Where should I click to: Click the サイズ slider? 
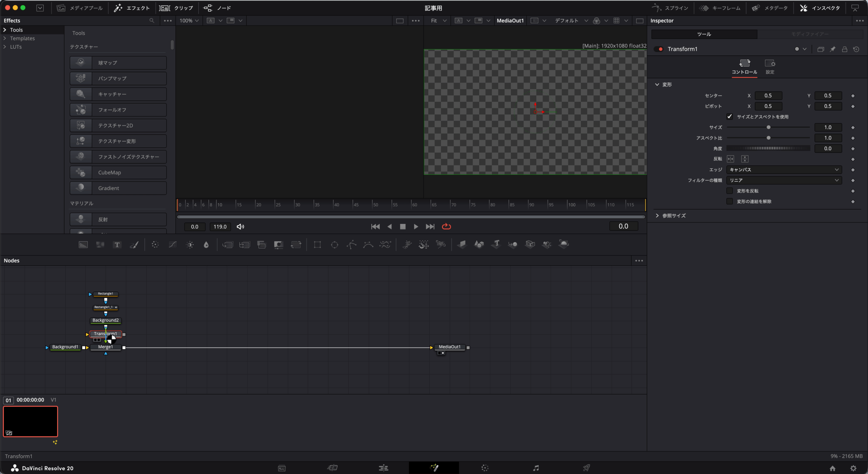[768, 127]
